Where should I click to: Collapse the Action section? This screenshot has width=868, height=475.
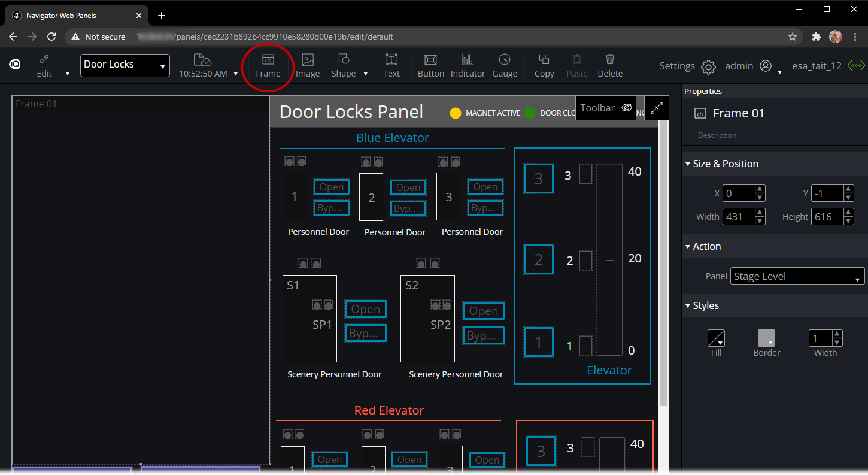pos(688,246)
